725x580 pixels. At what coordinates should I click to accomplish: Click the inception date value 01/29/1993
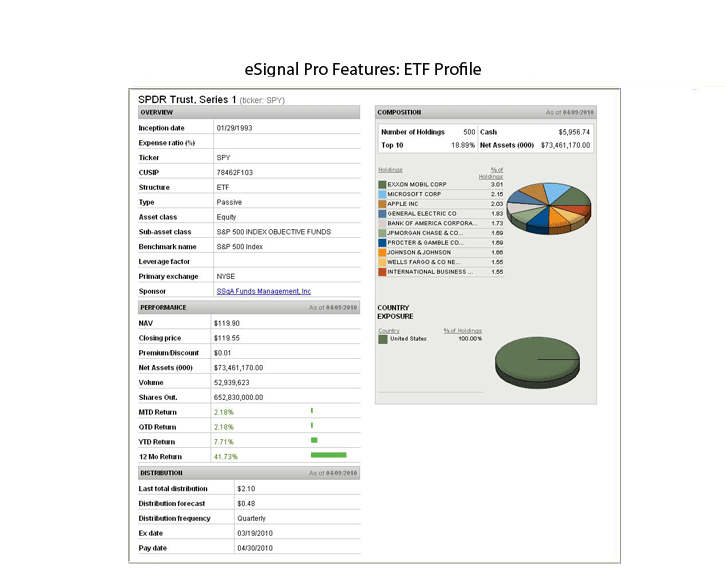tap(234, 128)
